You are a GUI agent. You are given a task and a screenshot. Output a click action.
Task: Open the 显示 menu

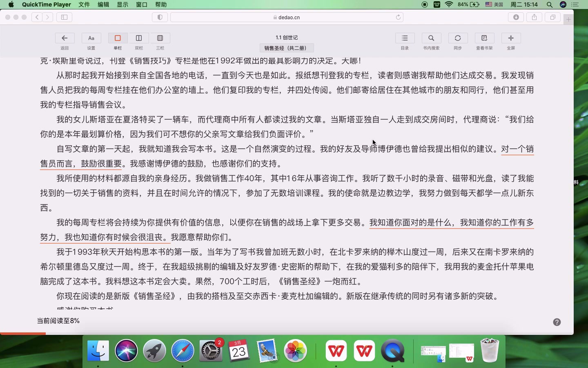pyautogui.click(x=122, y=4)
